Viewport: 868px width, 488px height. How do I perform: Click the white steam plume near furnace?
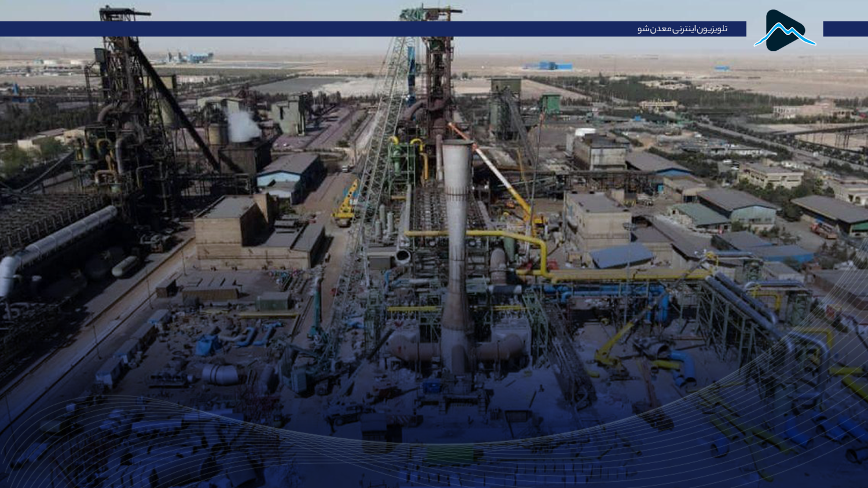click(x=243, y=126)
